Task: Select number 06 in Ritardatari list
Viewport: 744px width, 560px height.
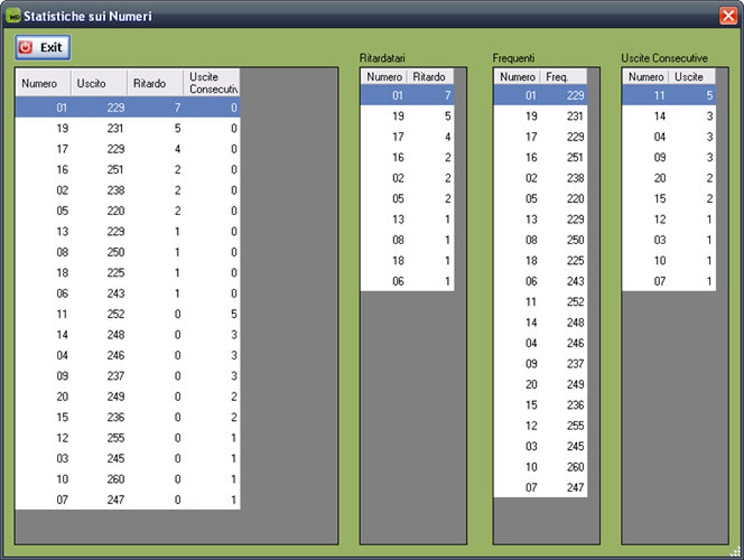Action: pos(407,281)
